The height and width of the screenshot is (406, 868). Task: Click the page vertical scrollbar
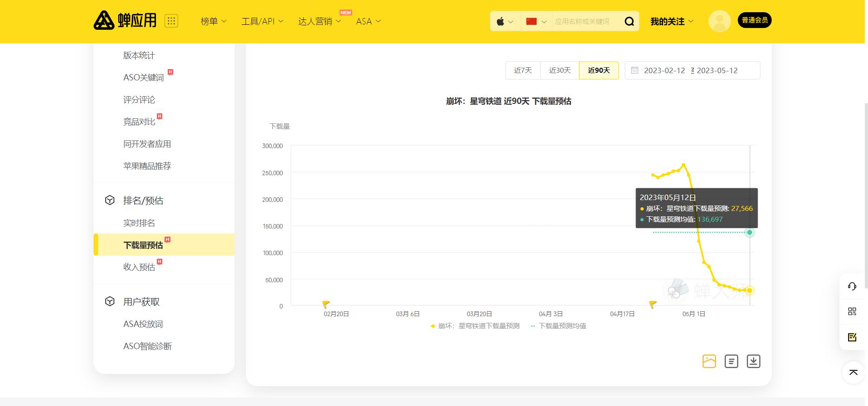pos(866,195)
